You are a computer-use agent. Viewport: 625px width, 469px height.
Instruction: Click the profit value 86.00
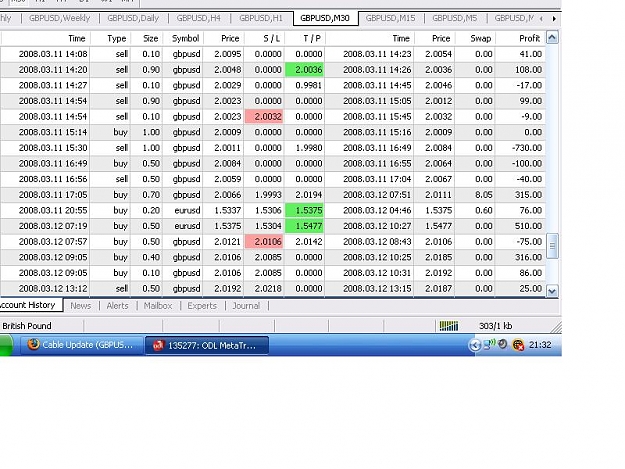coord(531,273)
